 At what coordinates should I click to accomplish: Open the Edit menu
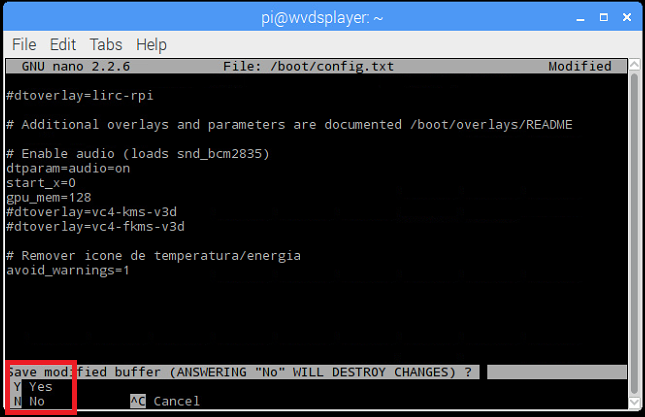63,44
